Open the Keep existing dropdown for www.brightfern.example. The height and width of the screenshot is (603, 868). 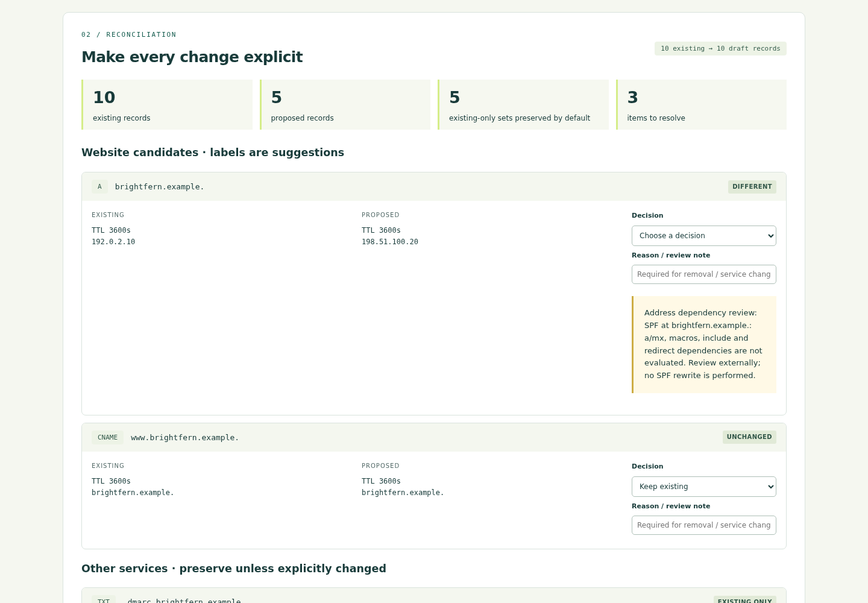703,487
